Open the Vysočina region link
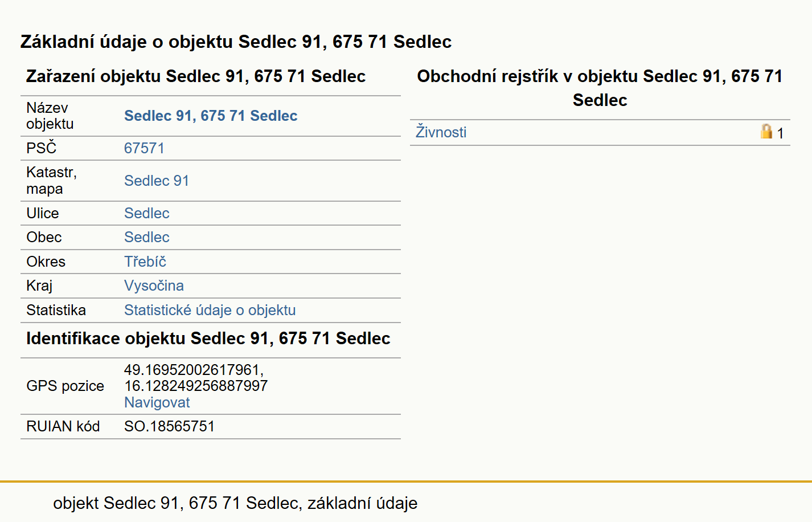The height and width of the screenshot is (522, 812). [x=154, y=286]
